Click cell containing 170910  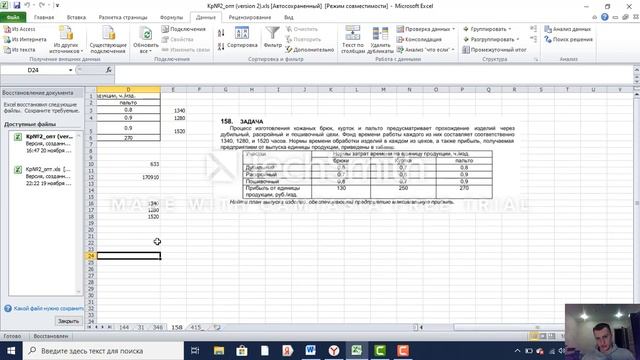[x=129, y=178]
